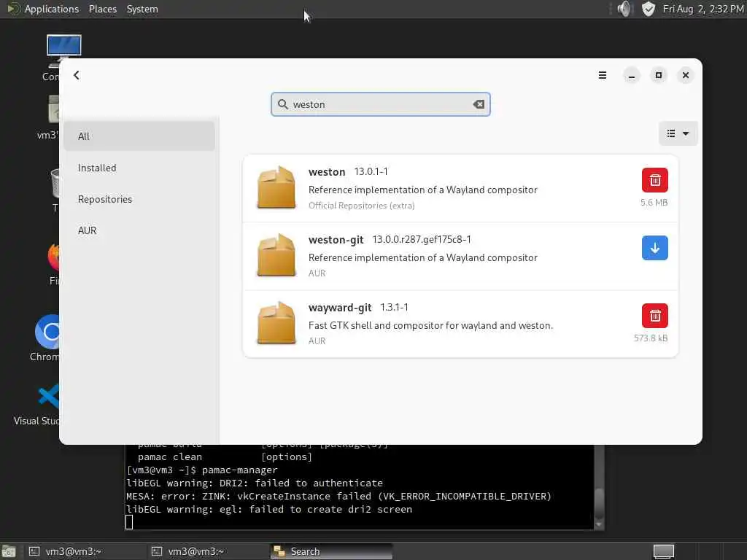Minimize the Pamac window
Screen dimensions: 747x560
[x=631, y=75]
